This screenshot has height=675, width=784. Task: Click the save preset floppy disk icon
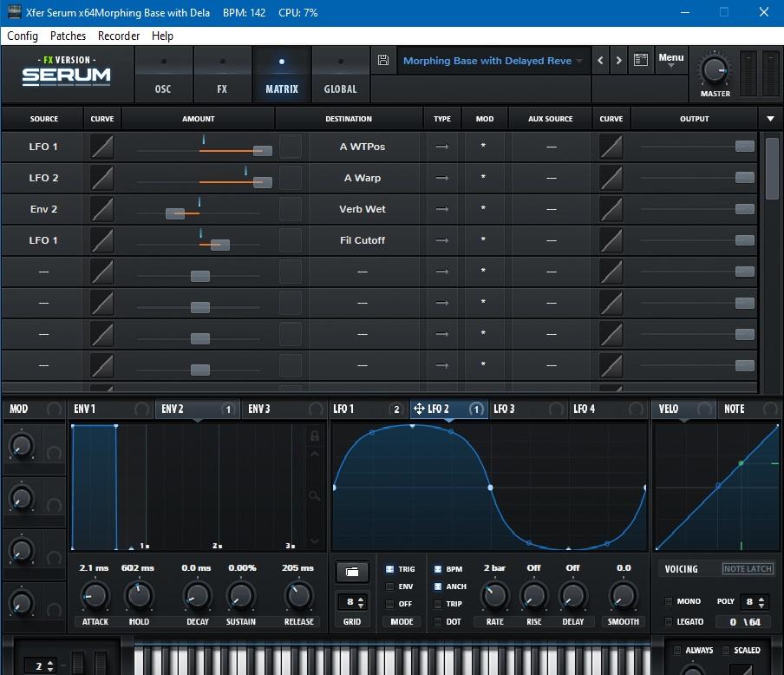(x=383, y=60)
